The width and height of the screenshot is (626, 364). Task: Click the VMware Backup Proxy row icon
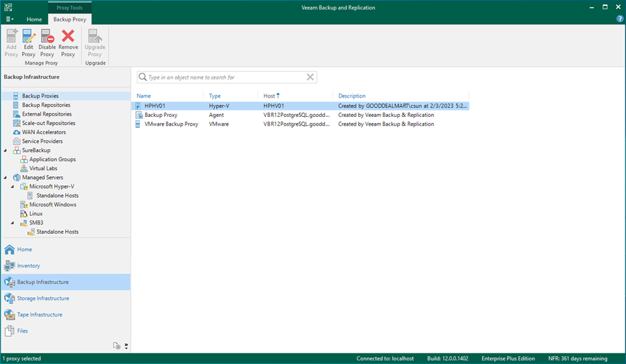138,124
